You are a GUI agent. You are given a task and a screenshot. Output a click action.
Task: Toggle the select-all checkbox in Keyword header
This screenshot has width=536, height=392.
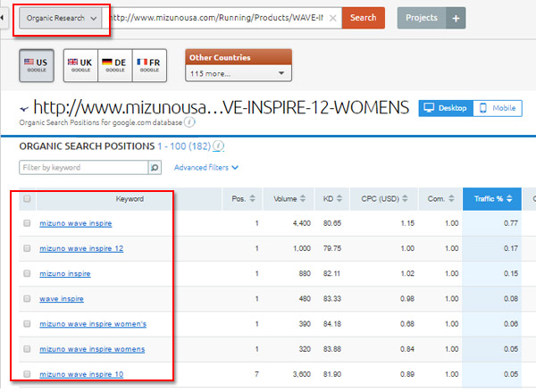click(27, 198)
